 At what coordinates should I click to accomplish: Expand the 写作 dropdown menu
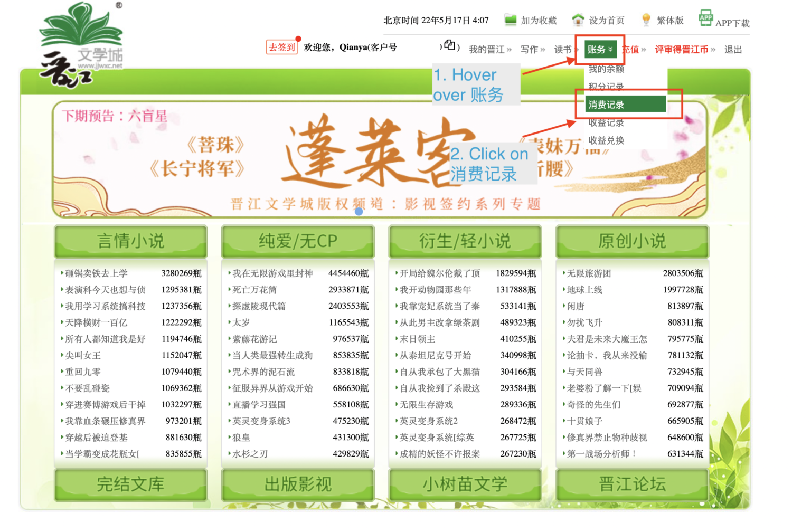point(532,50)
